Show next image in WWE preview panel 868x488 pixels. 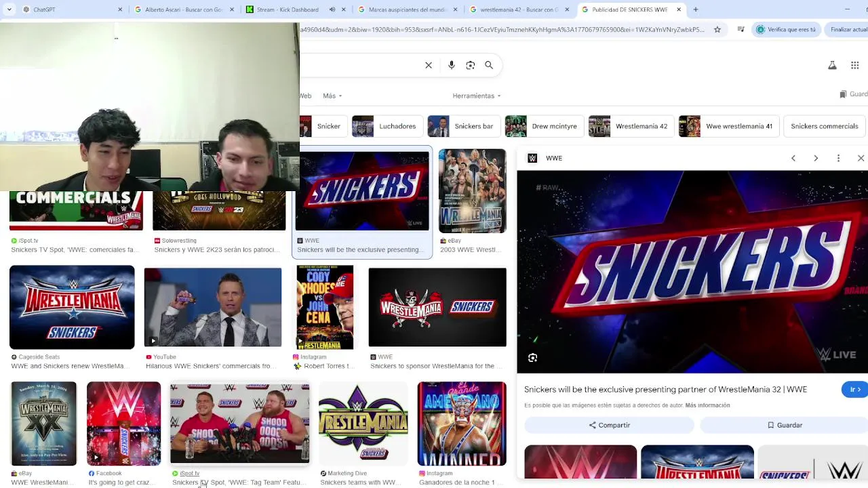(816, 158)
